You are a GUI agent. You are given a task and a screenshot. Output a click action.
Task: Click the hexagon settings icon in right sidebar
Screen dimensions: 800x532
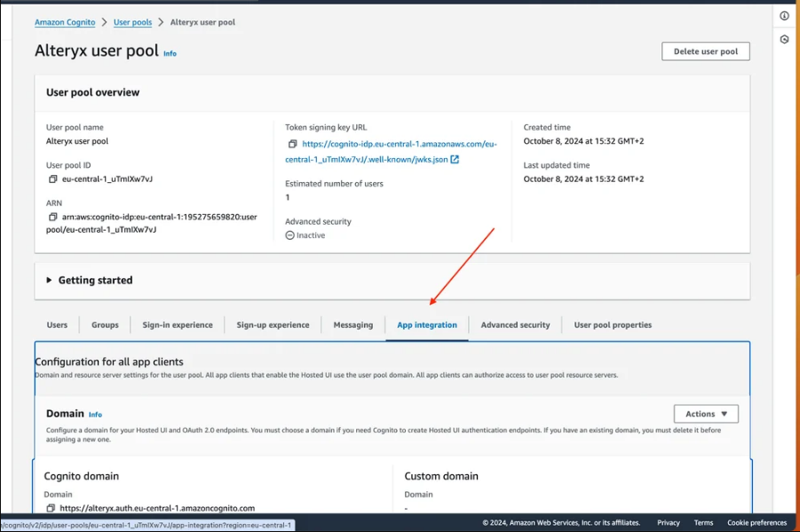click(784, 39)
